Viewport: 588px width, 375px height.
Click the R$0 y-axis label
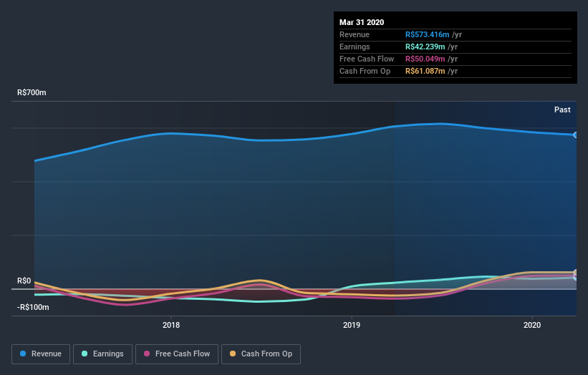click(x=24, y=281)
